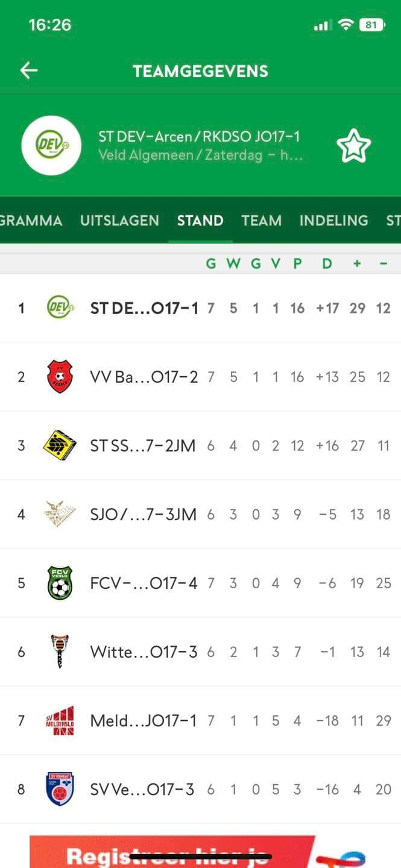Select the STAND tab
The image size is (401, 868).
click(x=200, y=221)
